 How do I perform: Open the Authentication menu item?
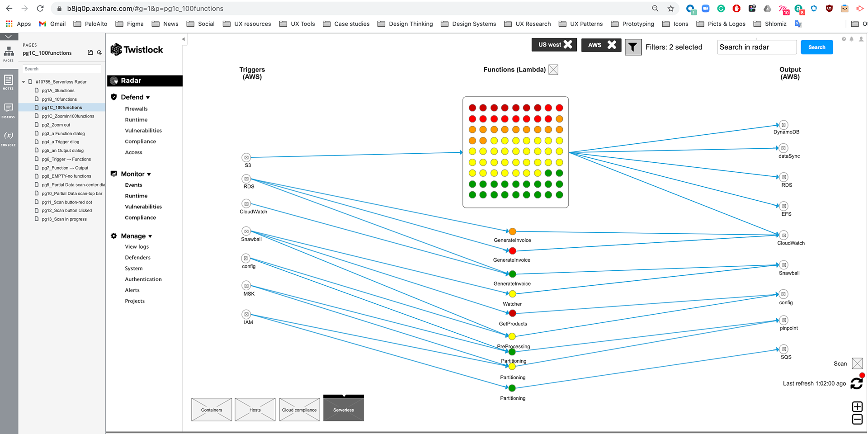point(143,279)
